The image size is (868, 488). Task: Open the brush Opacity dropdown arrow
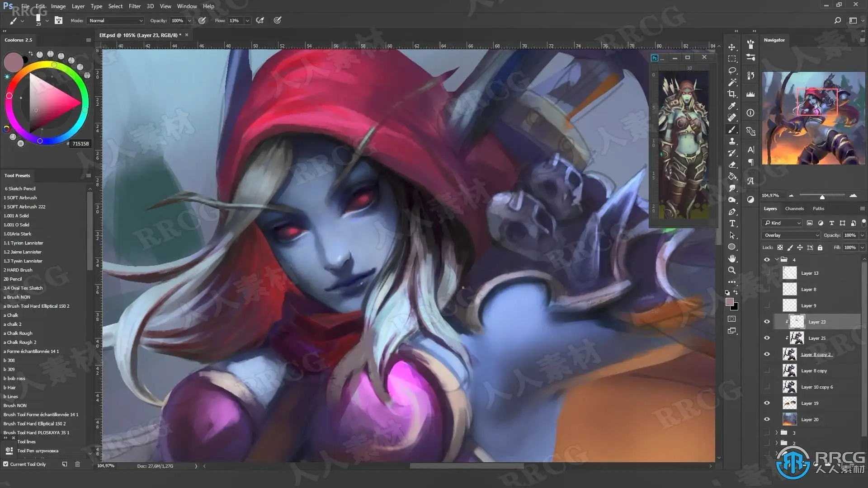click(x=189, y=21)
